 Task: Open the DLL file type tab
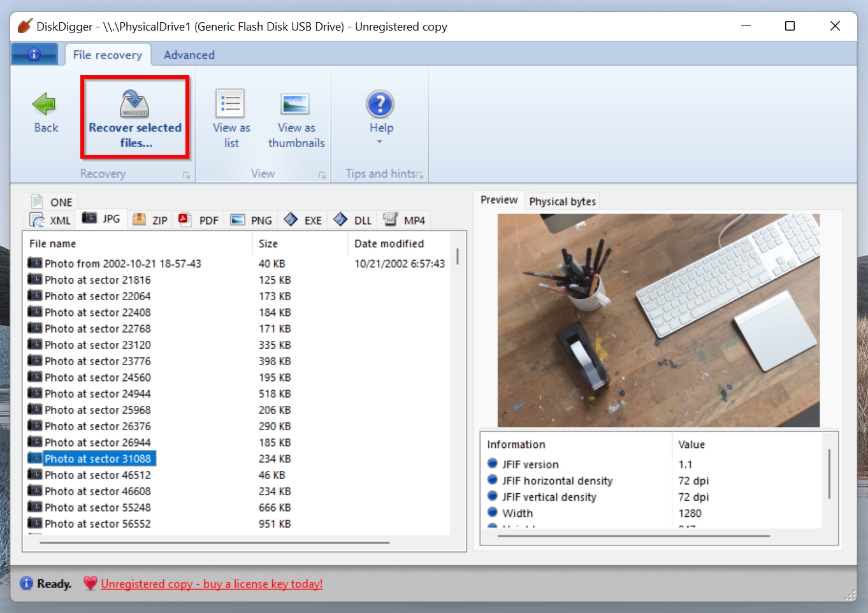coord(352,220)
